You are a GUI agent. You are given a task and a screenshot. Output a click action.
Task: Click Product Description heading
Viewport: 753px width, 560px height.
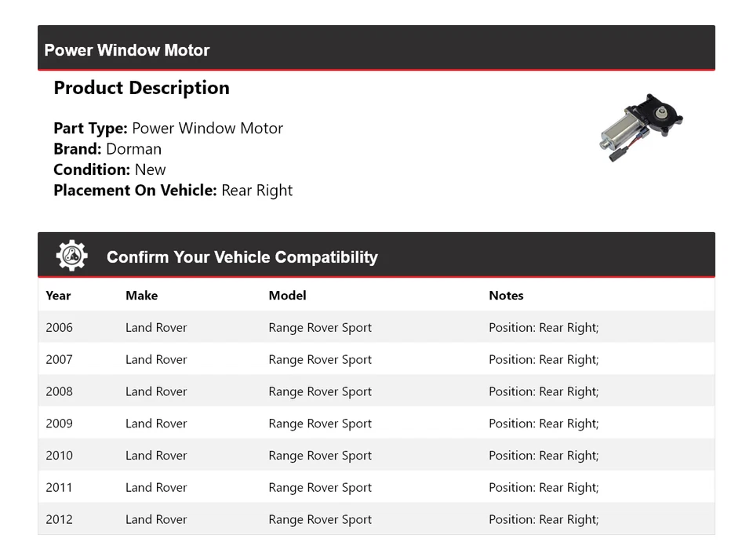pyautogui.click(x=141, y=88)
